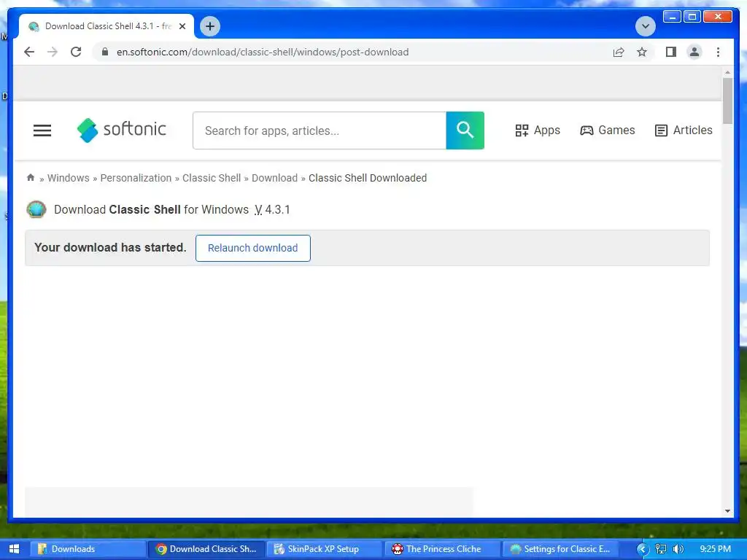
Task: Select the Download Classic Shell 4.3.1 tab
Action: pos(107,26)
